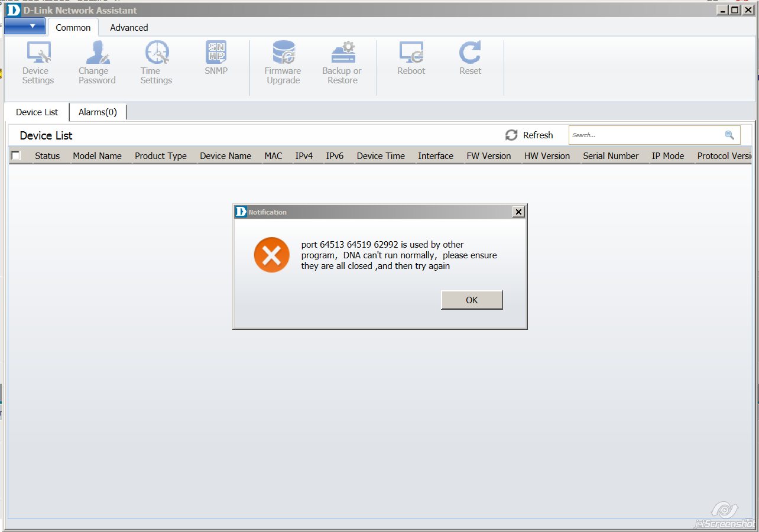Sort by the Device Name column header

tap(226, 156)
